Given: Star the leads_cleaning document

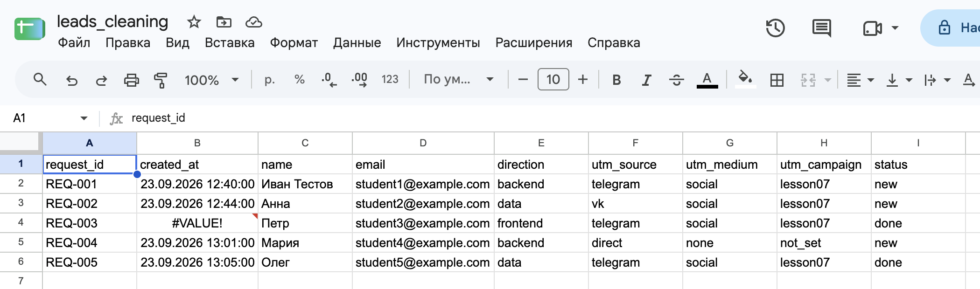Looking at the screenshot, I should point(194,22).
